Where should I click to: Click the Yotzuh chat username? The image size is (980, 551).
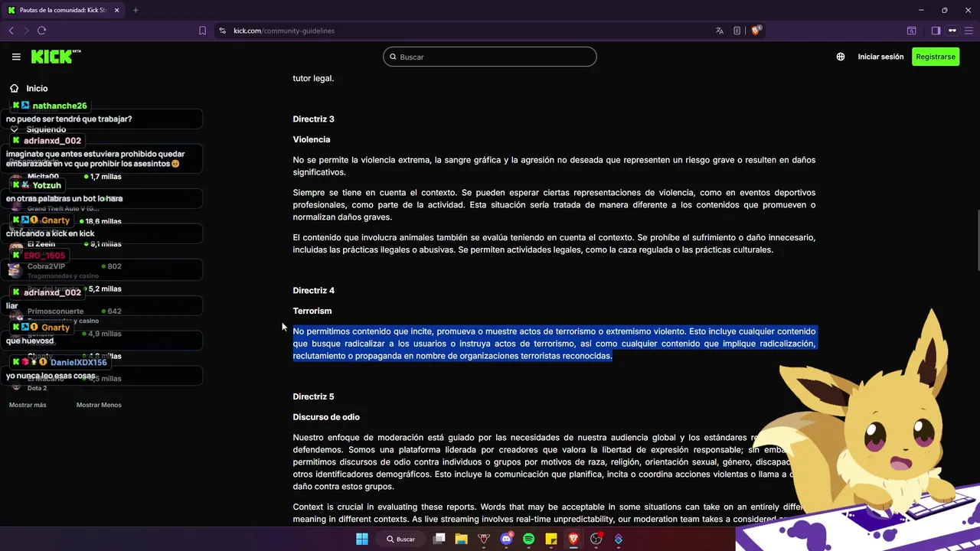click(47, 185)
